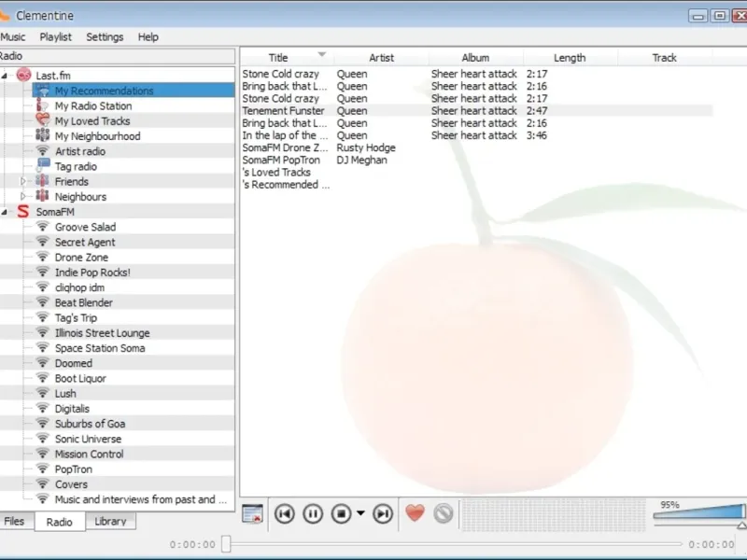The width and height of the screenshot is (747, 560).
Task: Select the Mission Control station
Action: click(x=89, y=454)
